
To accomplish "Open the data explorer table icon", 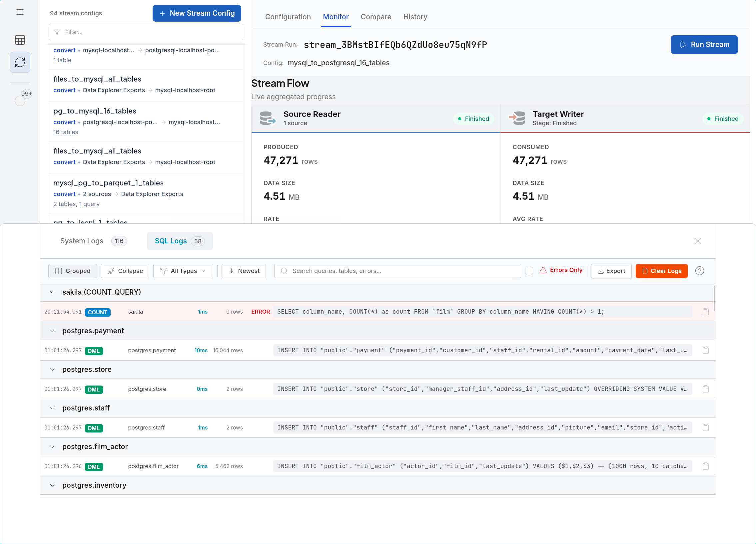I will click(20, 40).
